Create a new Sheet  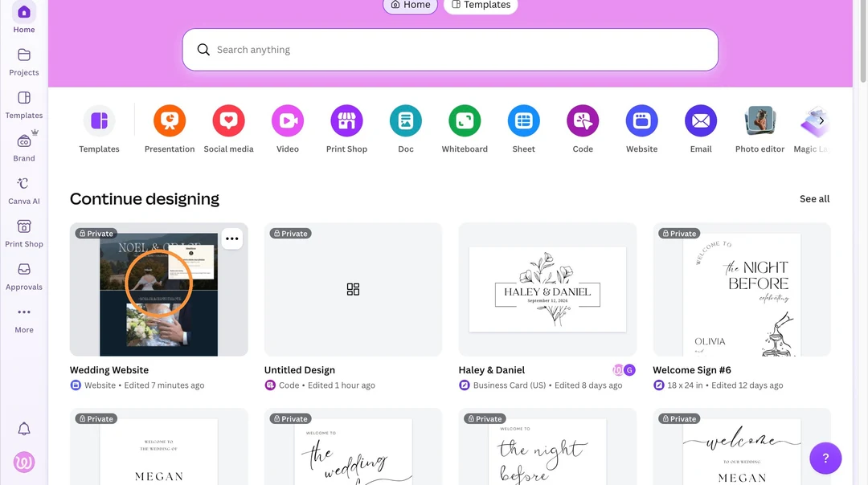tap(524, 120)
